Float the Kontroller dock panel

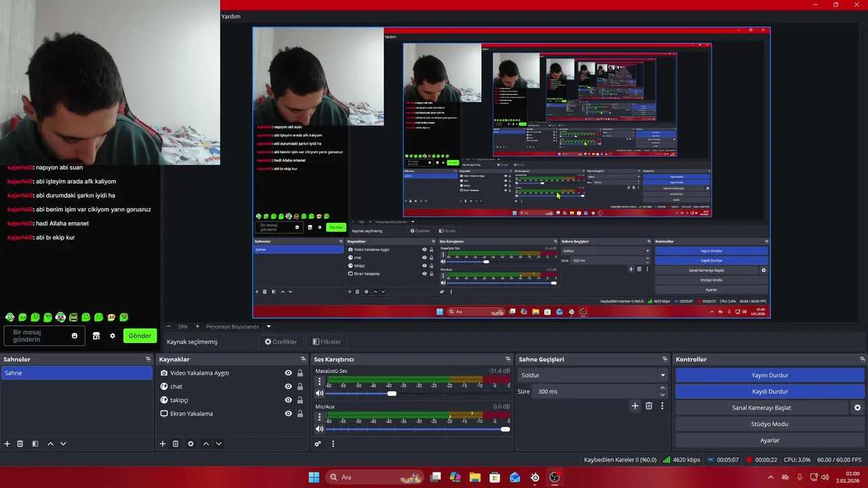(862, 359)
